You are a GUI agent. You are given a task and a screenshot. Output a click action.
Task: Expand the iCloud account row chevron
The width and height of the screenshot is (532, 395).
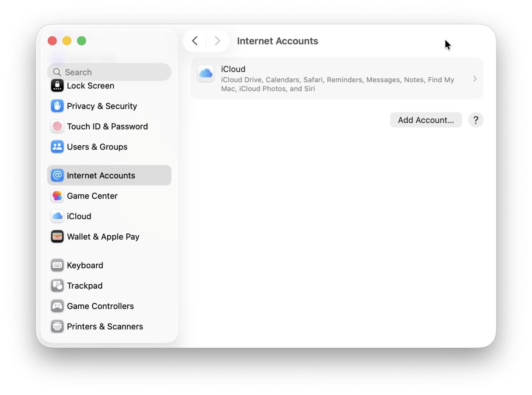(475, 79)
